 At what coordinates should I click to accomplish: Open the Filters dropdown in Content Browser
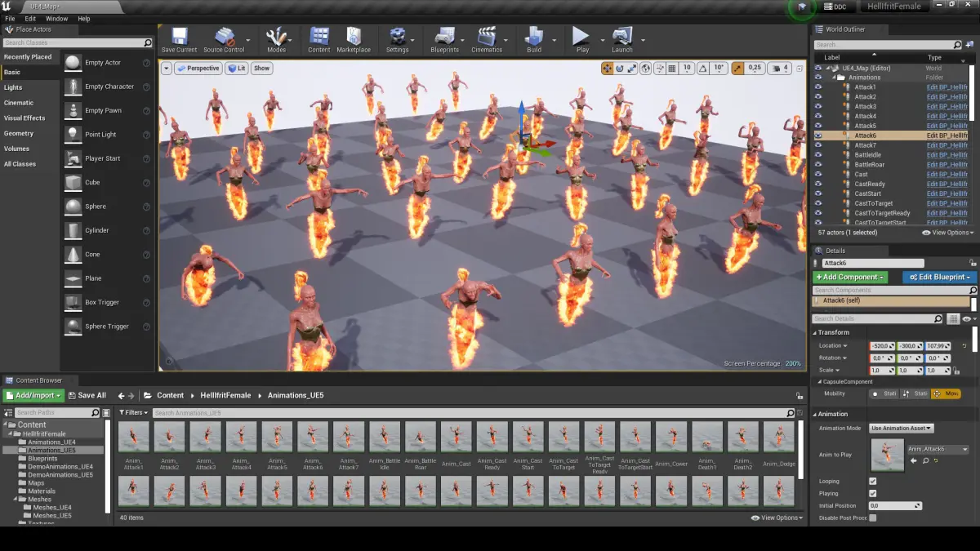pyautogui.click(x=133, y=412)
